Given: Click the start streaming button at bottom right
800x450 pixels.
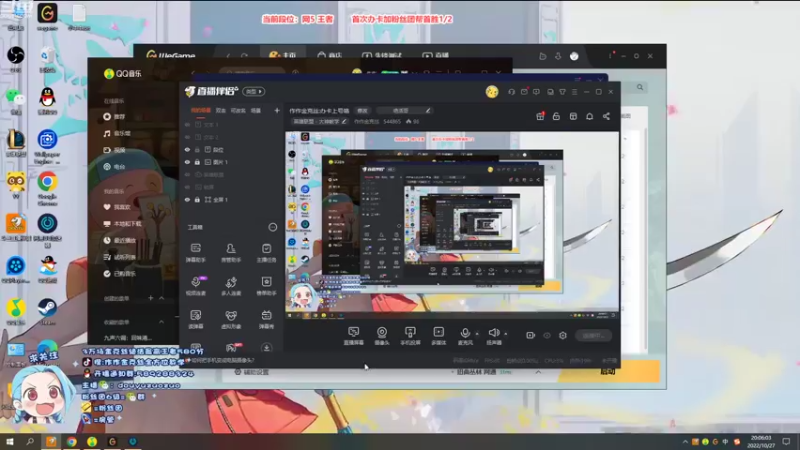Looking at the screenshot, I should [593, 335].
